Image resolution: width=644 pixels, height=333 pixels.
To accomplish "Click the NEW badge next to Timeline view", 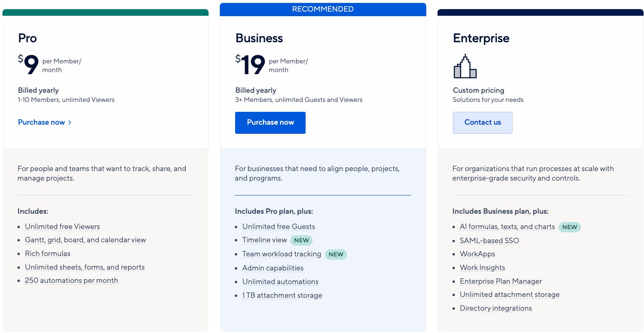I will (x=301, y=240).
